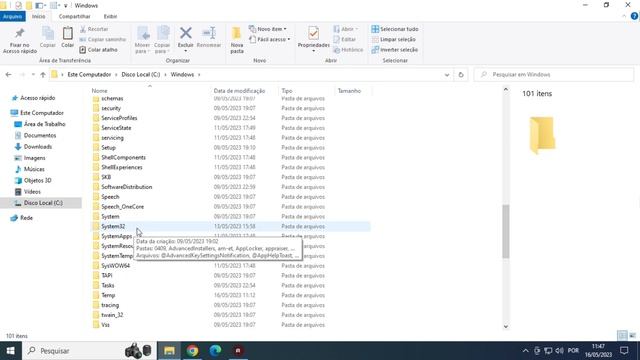
Task: Select Recortar scissors option
Action: (x=94, y=29)
